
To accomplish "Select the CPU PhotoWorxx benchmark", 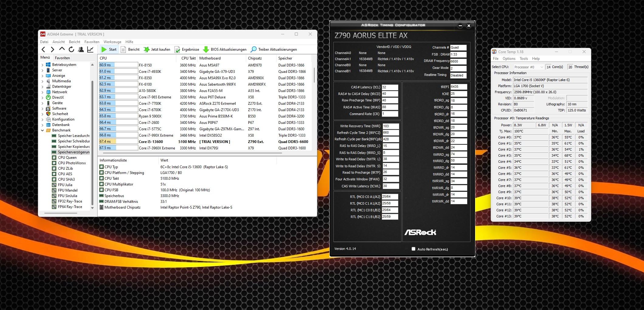I will coord(72,163).
